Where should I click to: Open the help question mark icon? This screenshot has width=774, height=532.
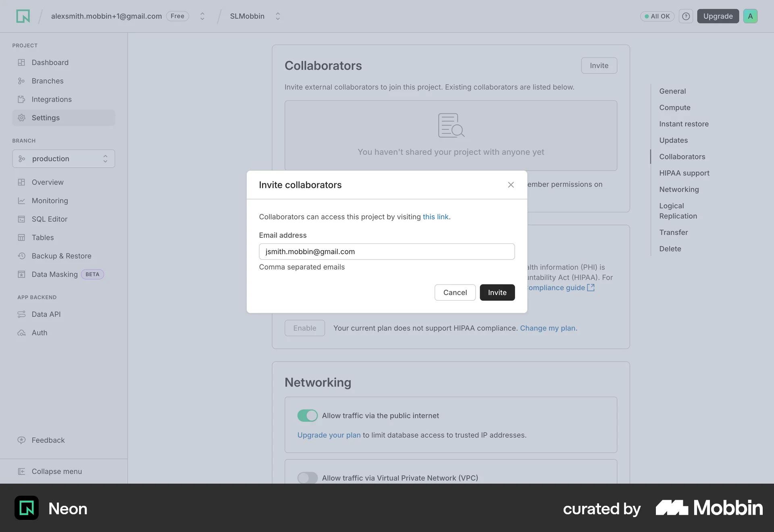coord(686,16)
